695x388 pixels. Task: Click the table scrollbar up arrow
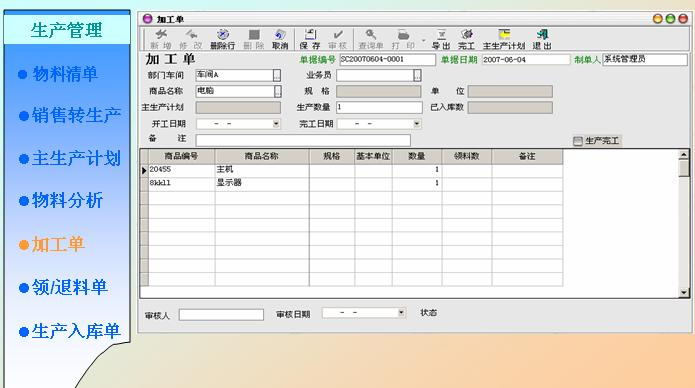click(683, 155)
